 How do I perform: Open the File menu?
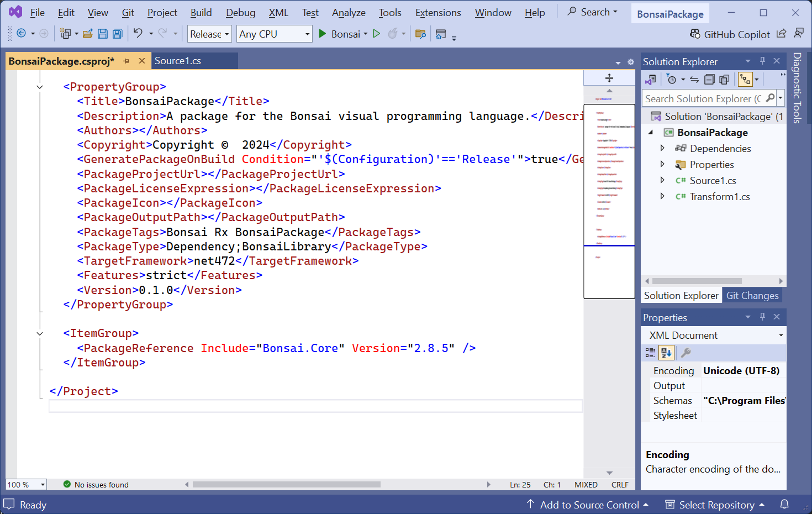click(x=38, y=12)
